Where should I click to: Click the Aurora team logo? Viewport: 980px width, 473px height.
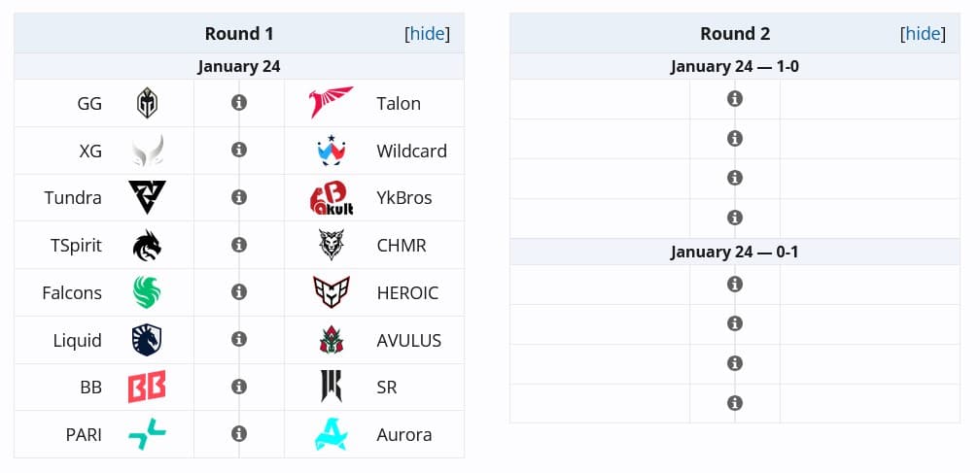tap(332, 434)
